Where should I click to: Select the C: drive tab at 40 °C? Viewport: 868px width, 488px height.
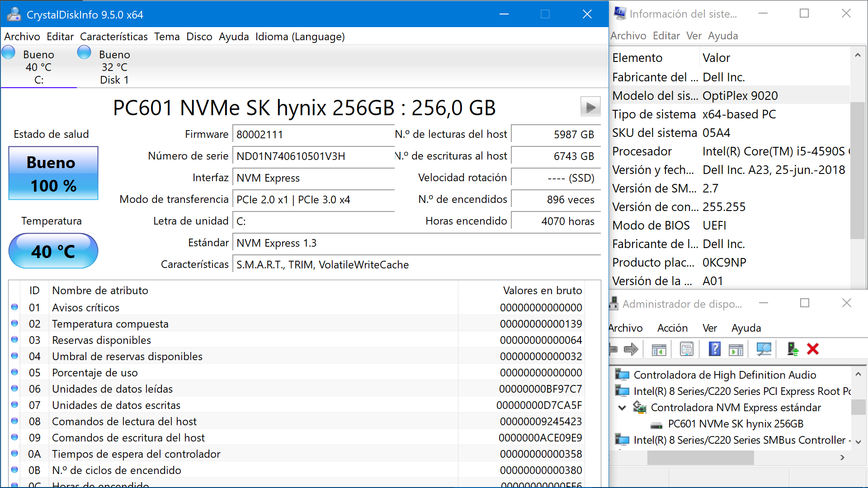pyautogui.click(x=39, y=66)
